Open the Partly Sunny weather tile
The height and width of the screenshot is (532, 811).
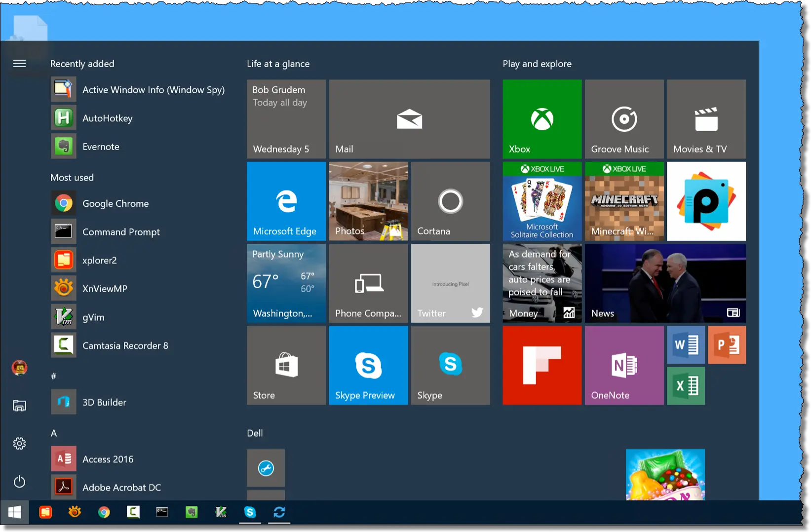(286, 283)
